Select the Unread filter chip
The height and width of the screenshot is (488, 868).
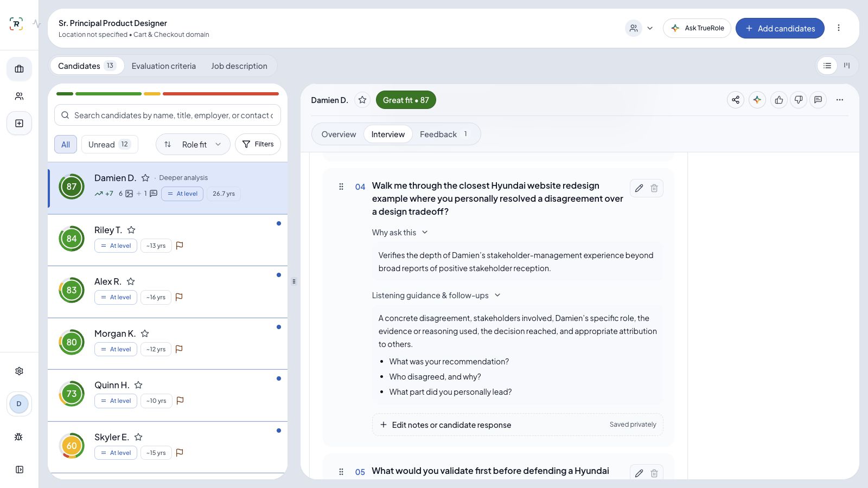(110, 144)
